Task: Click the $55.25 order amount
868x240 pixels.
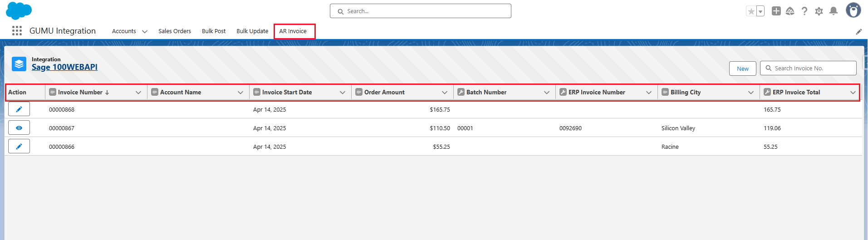Action: click(x=441, y=147)
